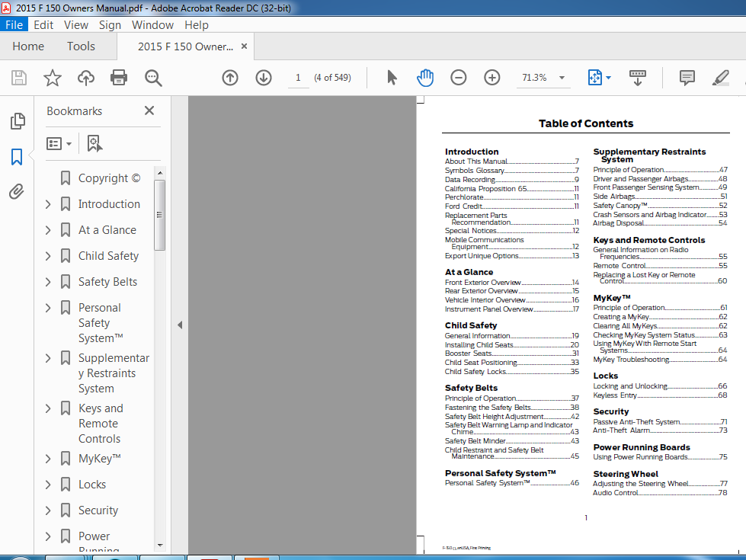
Task: Select the arrow Selection tool
Action: tap(392, 78)
